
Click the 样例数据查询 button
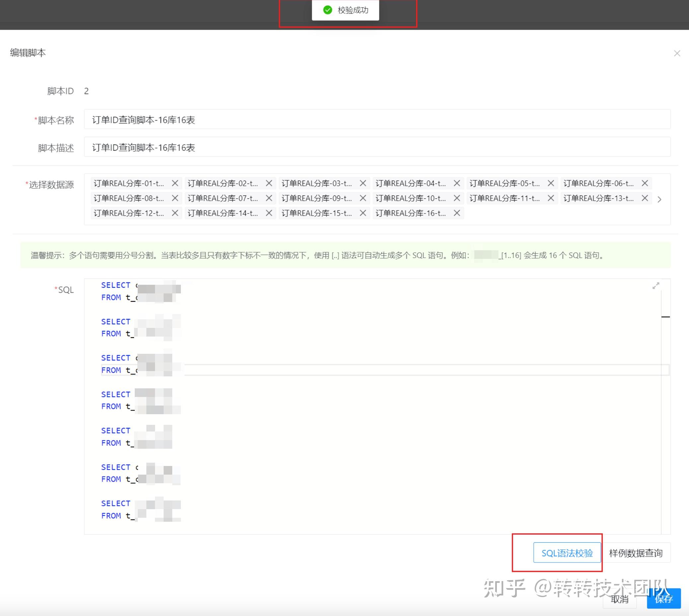coord(636,553)
